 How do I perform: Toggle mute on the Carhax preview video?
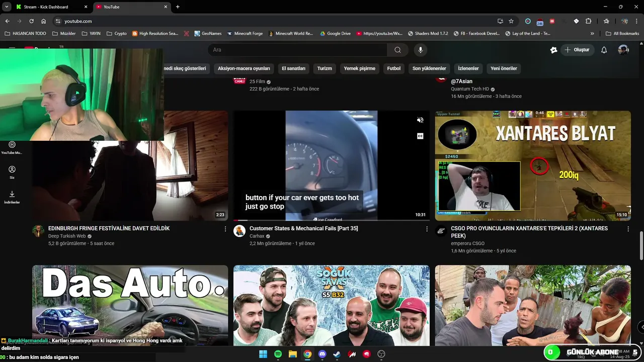point(420,120)
